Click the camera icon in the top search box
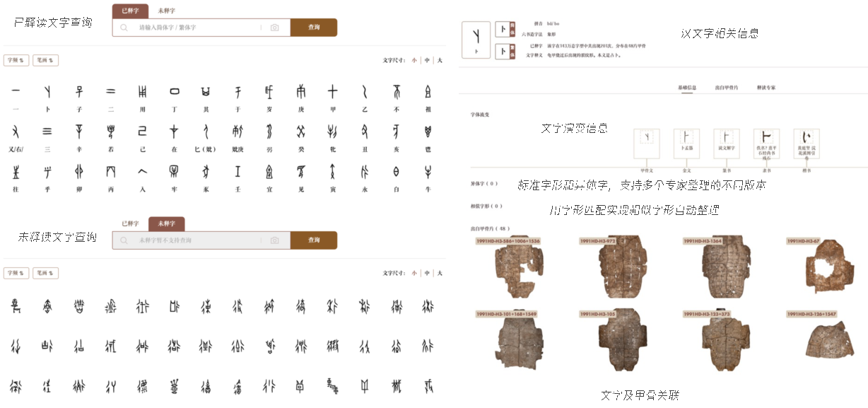 pyautogui.click(x=274, y=28)
